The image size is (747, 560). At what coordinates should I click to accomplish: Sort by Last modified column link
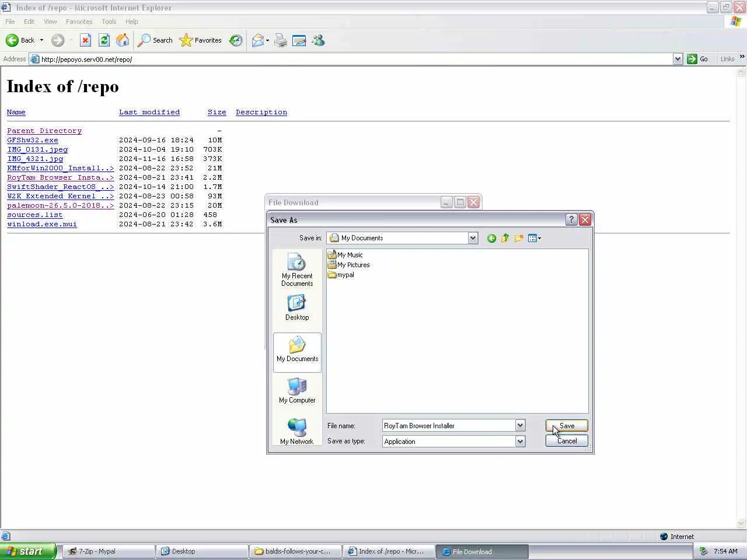tap(149, 112)
